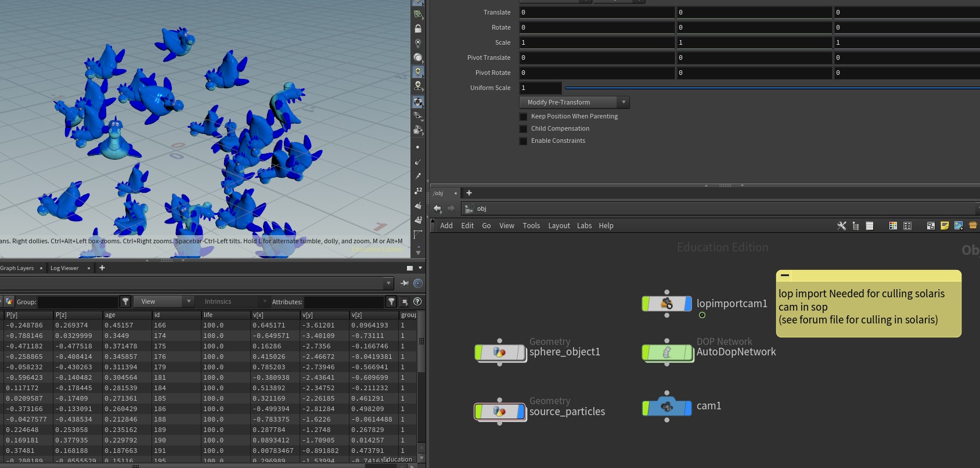Click the Uniform Scale slider track
Screen dimensions: 980x468
coord(771,88)
